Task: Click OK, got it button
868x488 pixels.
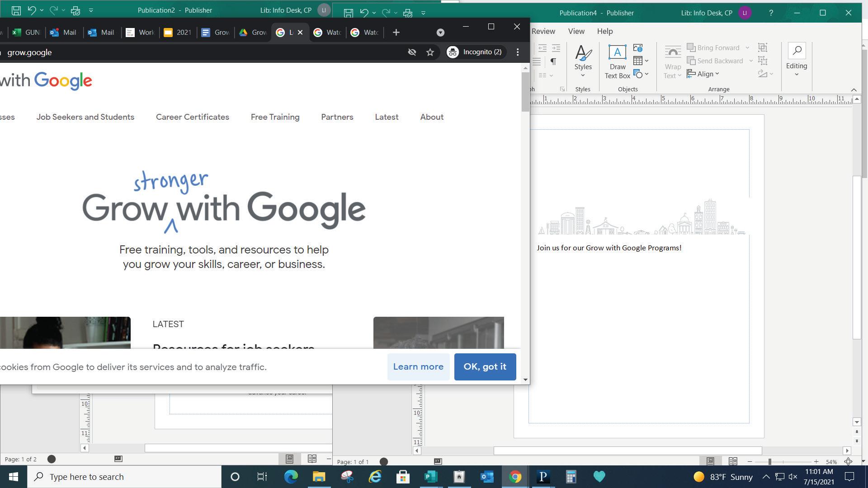Action: [x=485, y=367]
